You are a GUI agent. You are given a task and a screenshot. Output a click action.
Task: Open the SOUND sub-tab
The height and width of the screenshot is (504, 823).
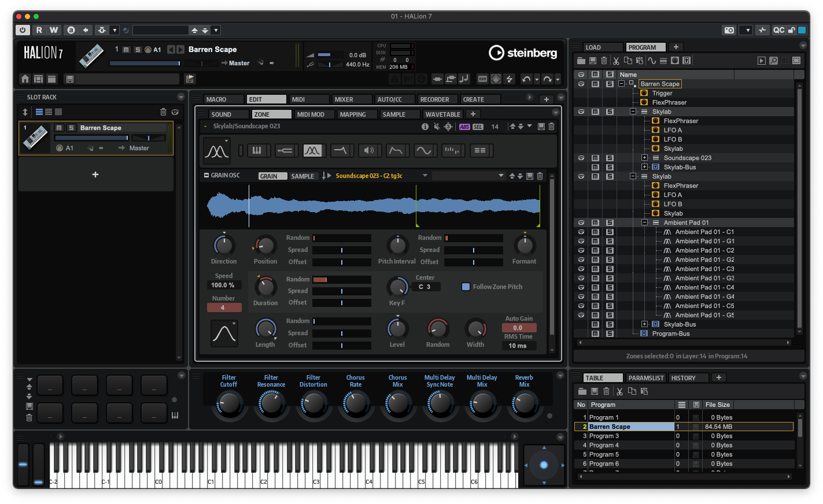[x=229, y=114]
